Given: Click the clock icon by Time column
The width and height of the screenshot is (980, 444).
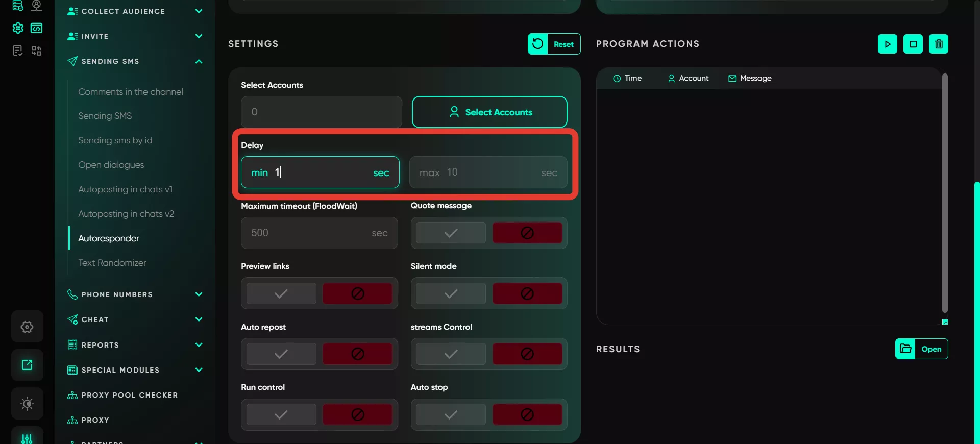Looking at the screenshot, I should click(x=617, y=78).
